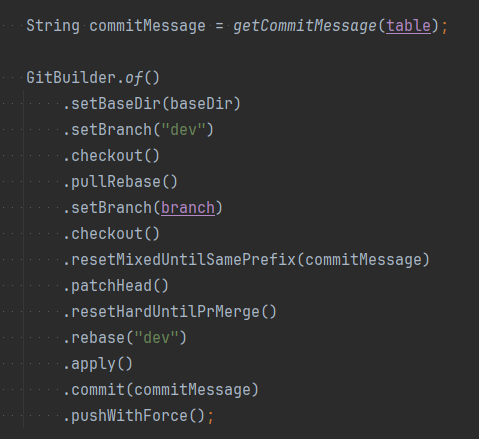Click resetMixedUntilSamePrefix method name
The image size is (479, 439).
(x=183, y=260)
